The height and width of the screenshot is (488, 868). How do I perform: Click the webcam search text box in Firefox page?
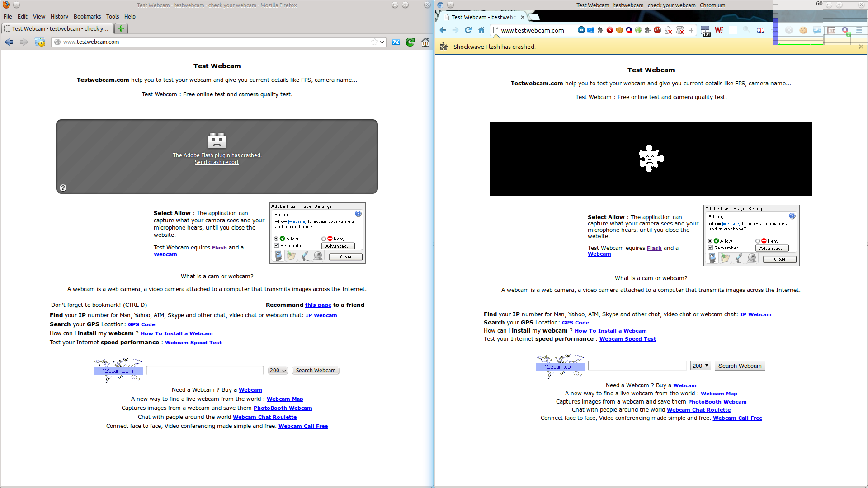coord(205,371)
